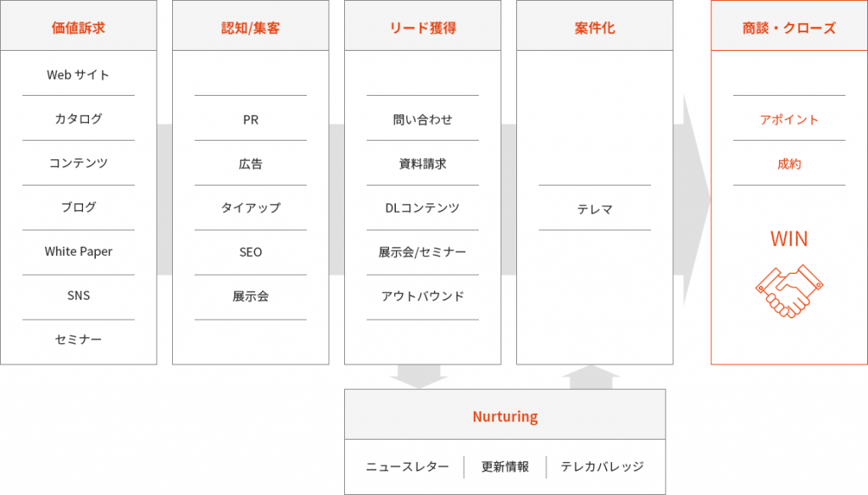Click the White Paper item
The height and width of the screenshot is (495, 868).
pyautogui.click(x=79, y=252)
